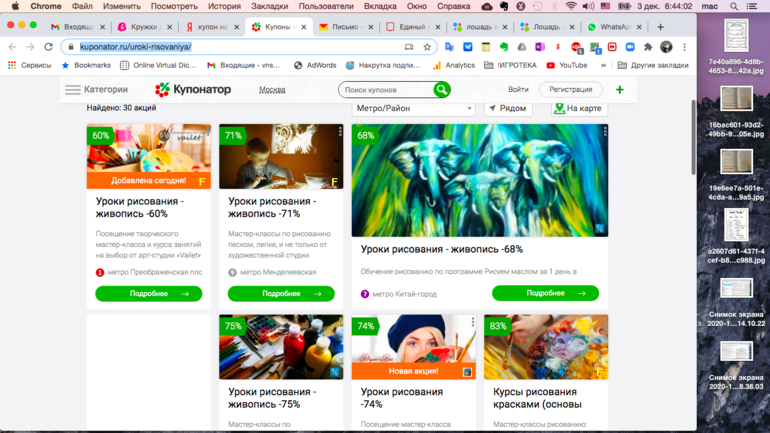Click the green search magnifier button

[x=441, y=90]
